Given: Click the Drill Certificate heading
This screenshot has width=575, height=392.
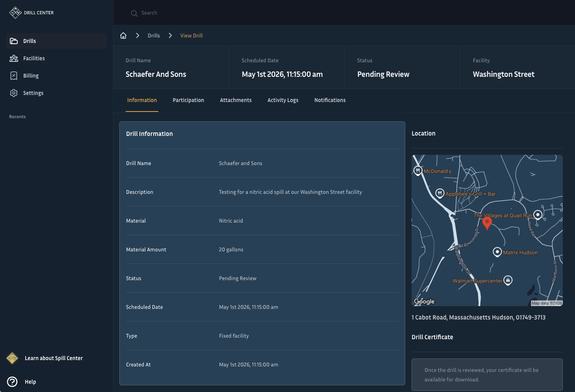Looking at the screenshot, I should point(432,337).
